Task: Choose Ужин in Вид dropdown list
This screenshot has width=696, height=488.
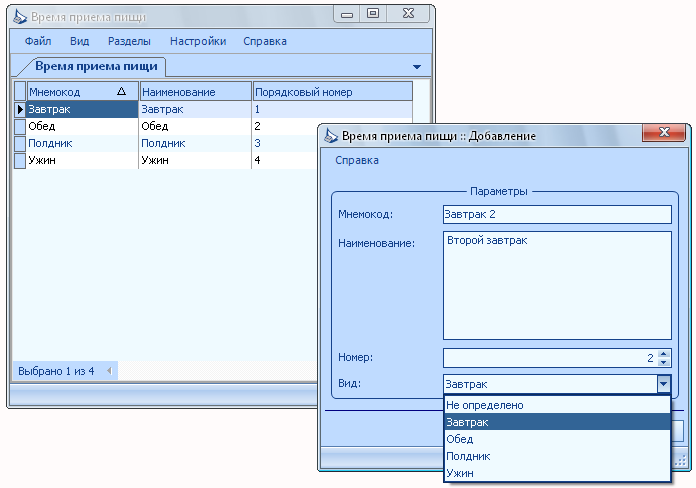Action: pyautogui.click(x=557, y=473)
